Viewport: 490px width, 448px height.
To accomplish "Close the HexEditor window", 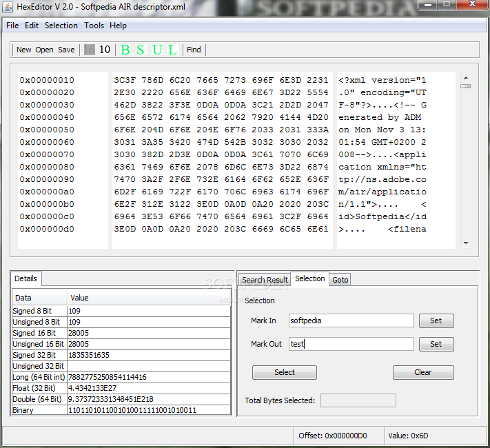I will (x=473, y=5).
